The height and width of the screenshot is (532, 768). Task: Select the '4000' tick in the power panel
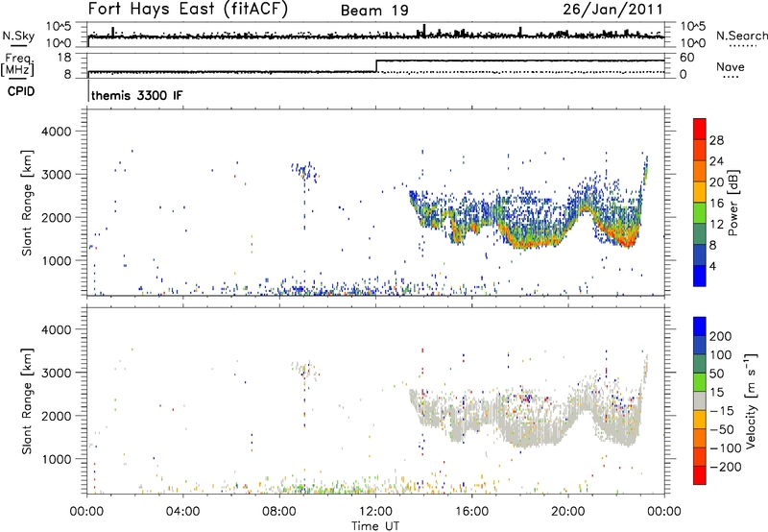56,132
